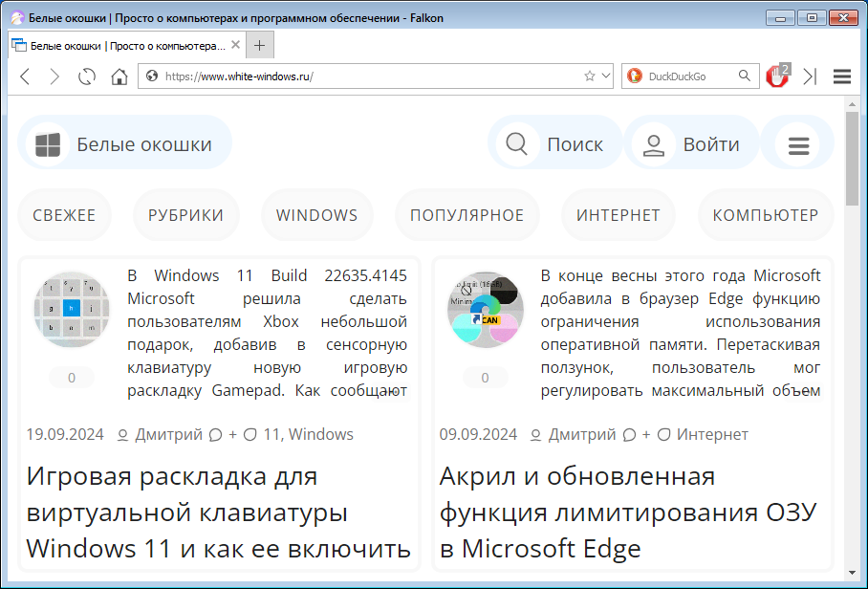
Task: Open the Edge article round thumbnail
Action: (486, 310)
